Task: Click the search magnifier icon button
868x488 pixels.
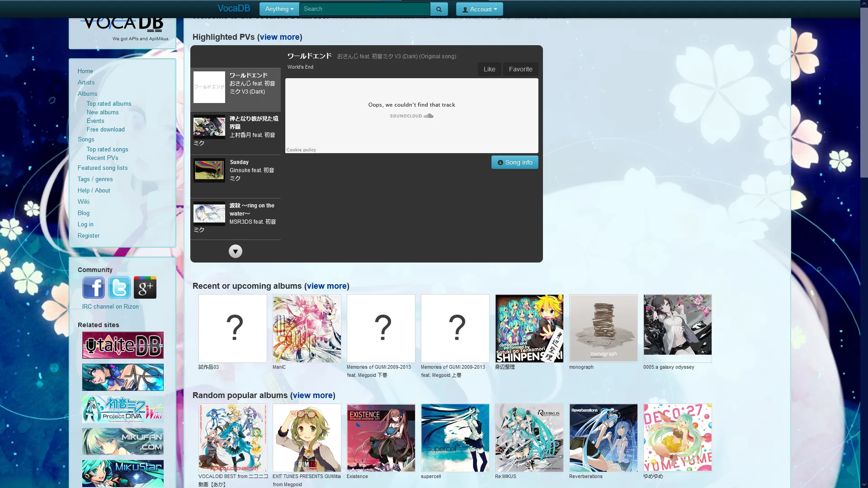Action: 439,9
